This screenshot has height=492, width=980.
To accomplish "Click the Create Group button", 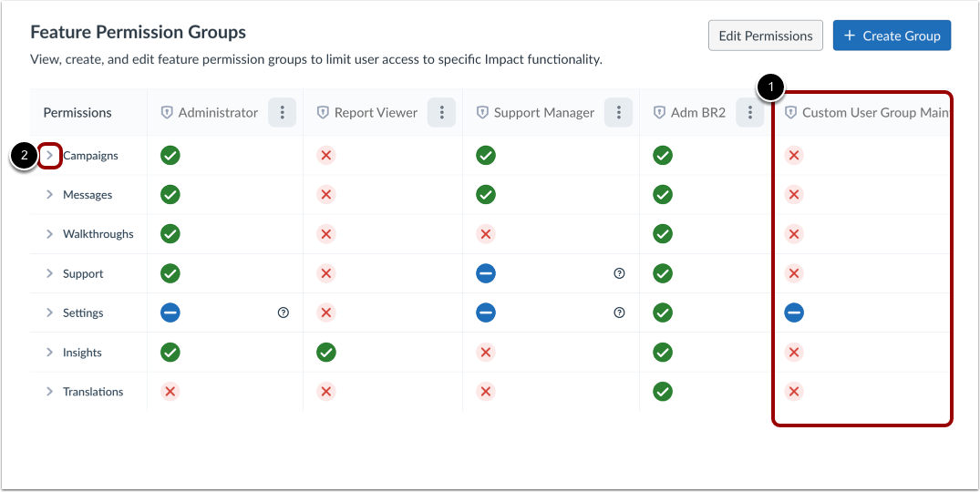I will coord(892,36).
